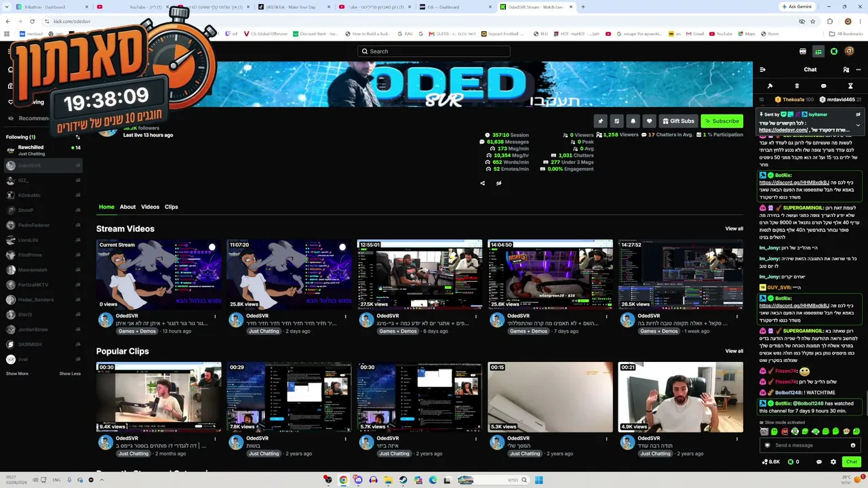This screenshot has width=868, height=488.
Task: Open the chat users list icon
Action: tap(846, 70)
